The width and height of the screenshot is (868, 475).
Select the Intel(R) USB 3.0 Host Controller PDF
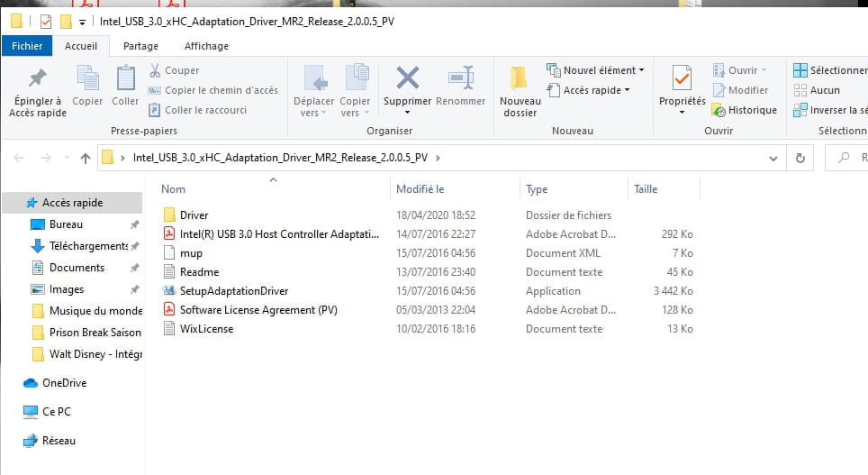(271, 234)
